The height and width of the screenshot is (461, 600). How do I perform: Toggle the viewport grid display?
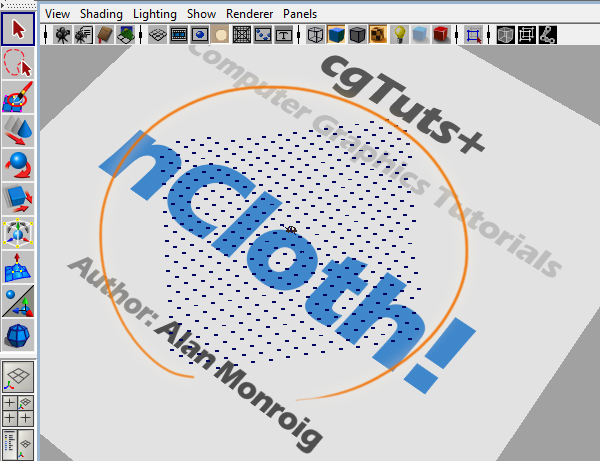[157, 35]
